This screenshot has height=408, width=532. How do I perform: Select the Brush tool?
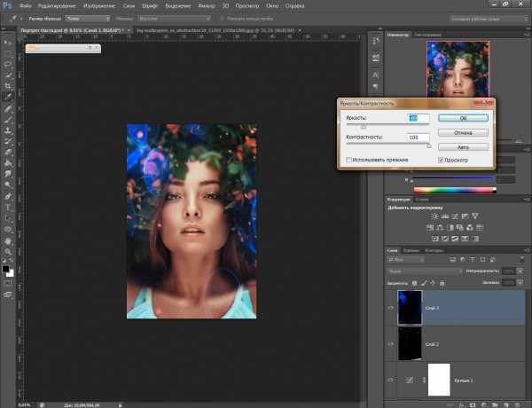pyautogui.click(x=7, y=120)
